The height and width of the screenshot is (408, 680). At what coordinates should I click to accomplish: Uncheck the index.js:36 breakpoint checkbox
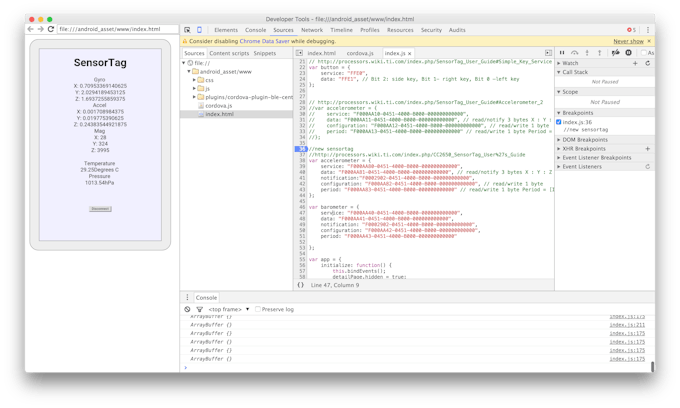point(559,122)
